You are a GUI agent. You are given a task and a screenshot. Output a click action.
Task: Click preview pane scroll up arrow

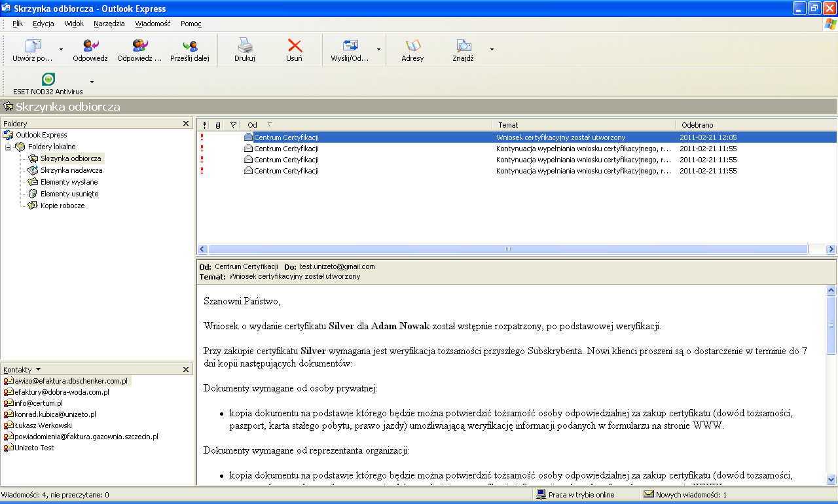[831, 290]
